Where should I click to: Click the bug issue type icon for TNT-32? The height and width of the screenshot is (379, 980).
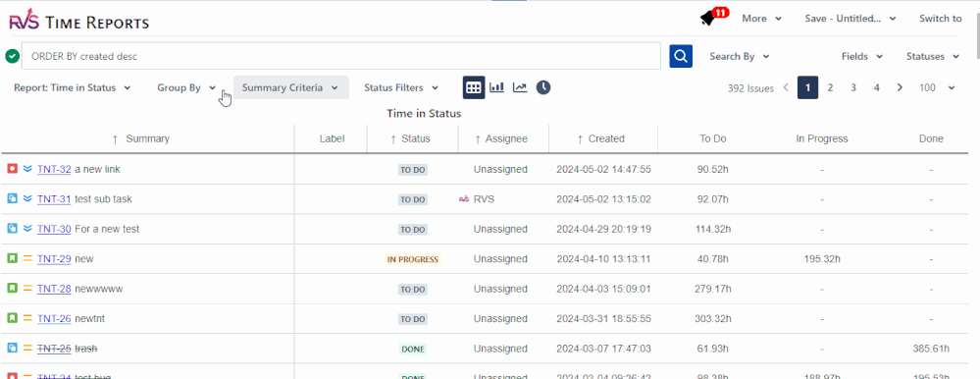pyautogui.click(x=12, y=169)
